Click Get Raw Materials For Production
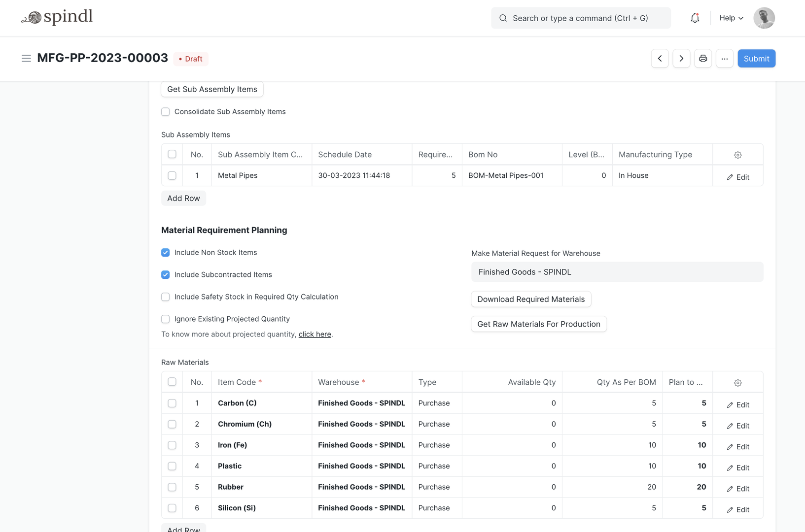The image size is (805, 532). (538, 324)
